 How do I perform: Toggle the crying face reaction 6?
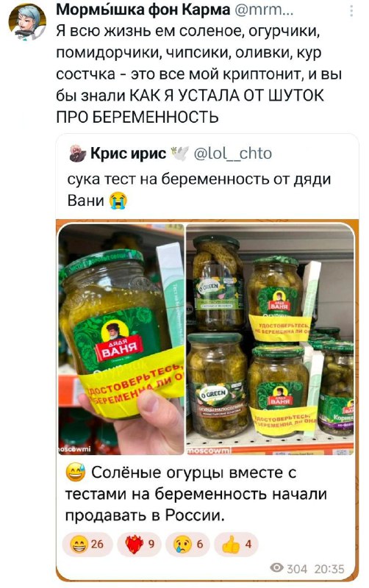coord(187,544)
